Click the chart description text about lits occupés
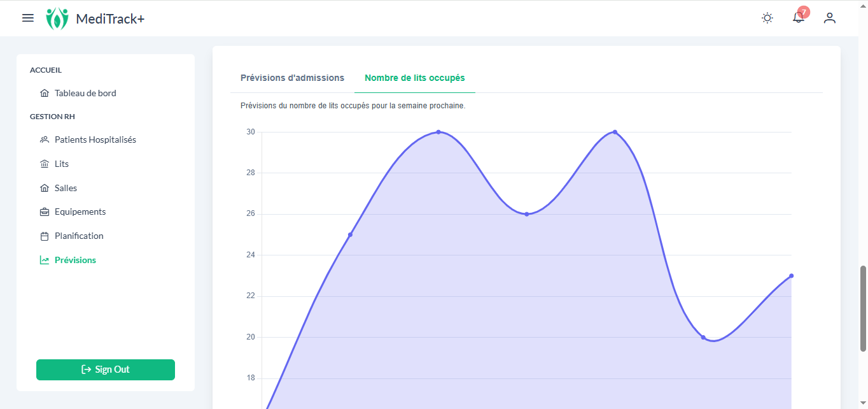 coord(353,106)
